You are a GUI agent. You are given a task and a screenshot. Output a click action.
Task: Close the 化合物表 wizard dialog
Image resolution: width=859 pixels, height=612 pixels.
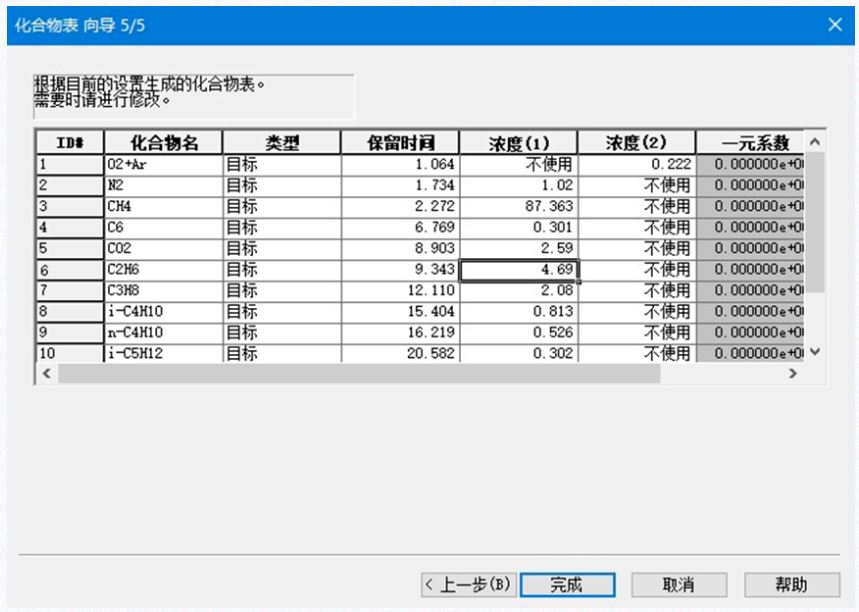(835, 24)
